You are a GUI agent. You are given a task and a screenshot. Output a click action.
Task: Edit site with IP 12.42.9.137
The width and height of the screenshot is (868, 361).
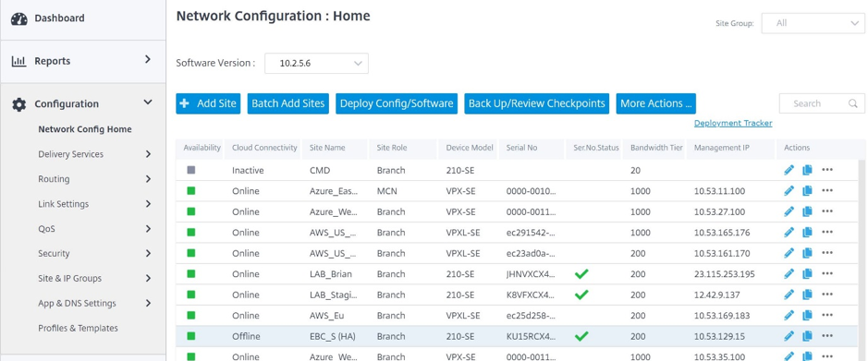coord(789,295)
